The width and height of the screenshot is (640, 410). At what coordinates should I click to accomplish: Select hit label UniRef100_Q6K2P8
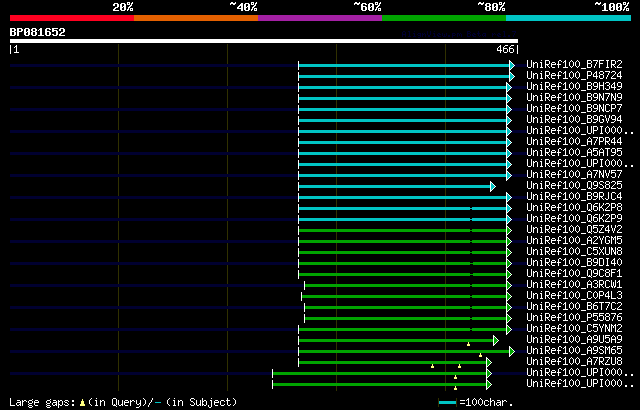click(x=574, y=208)
